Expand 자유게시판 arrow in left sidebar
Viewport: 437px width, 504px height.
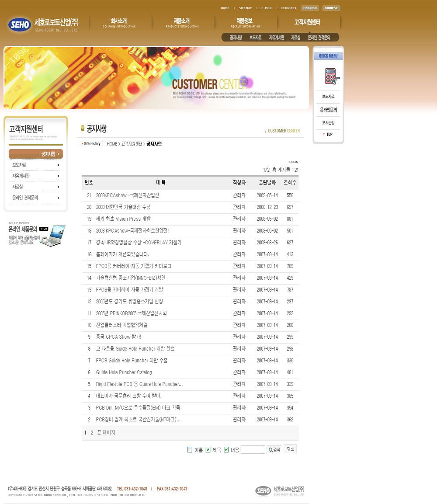(x=58, y=176)
